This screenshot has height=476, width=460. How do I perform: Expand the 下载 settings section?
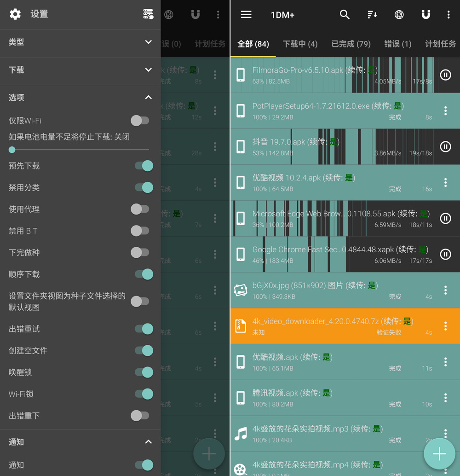coord(80,70)
